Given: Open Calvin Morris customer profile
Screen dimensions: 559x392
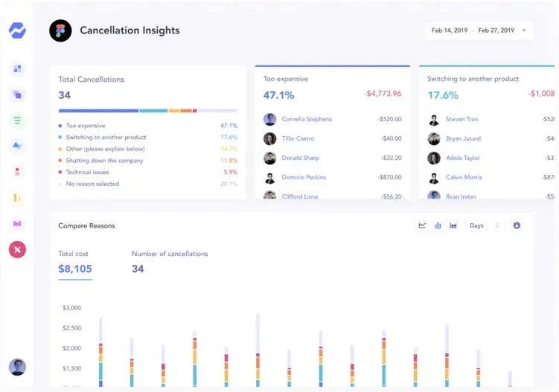Looking at the screenshot, I should click(464, 177).
